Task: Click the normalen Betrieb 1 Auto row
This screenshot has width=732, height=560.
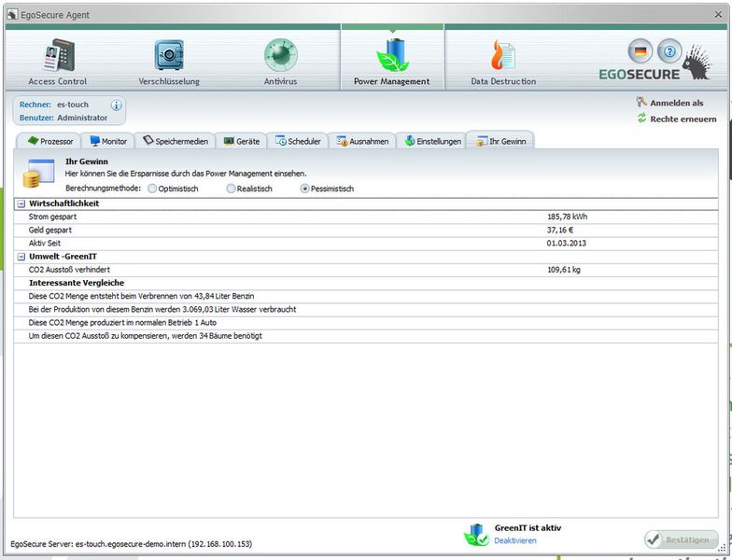Action: 366,323
